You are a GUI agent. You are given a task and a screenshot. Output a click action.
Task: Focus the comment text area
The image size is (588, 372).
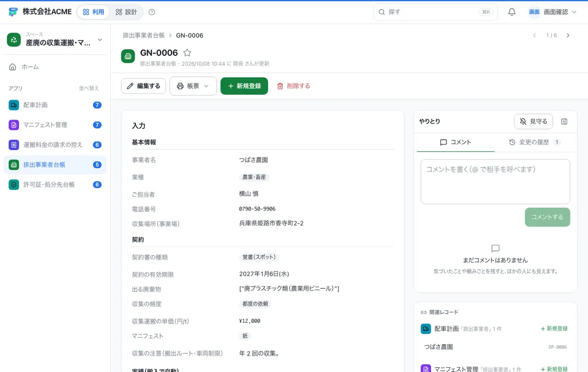coord(495,182)
